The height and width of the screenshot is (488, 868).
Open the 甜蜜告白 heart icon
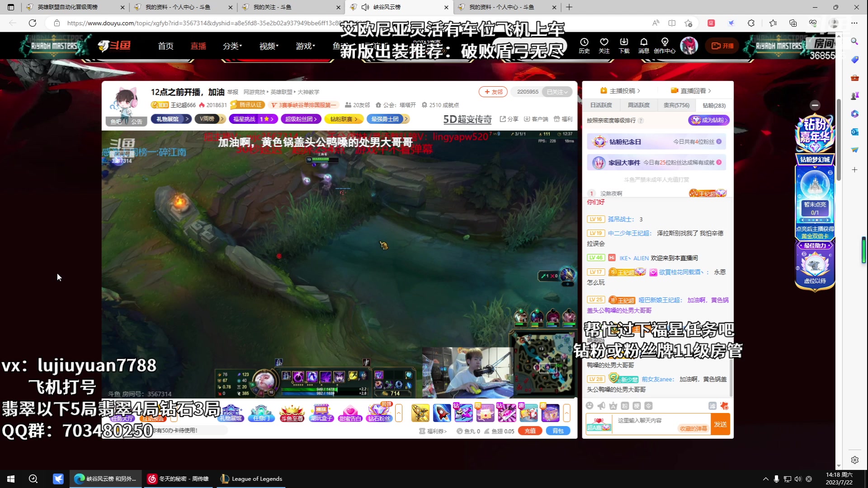tap(350, 413)
